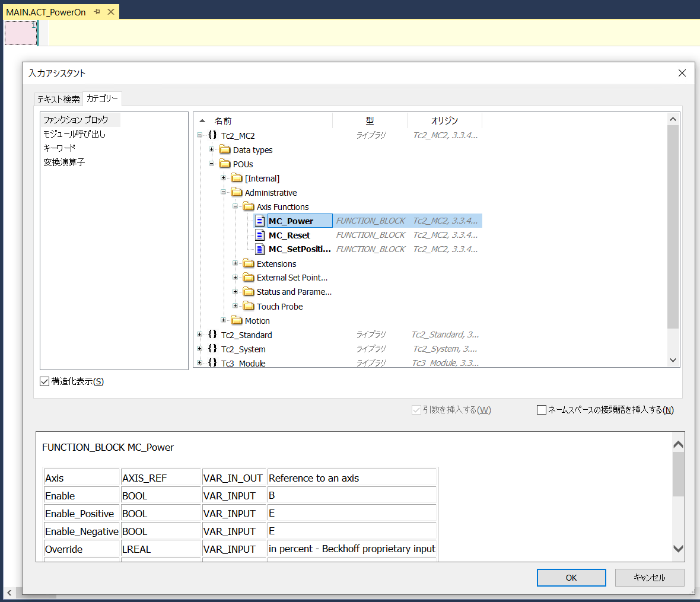Expand the External Set Point folder

[236, 278]
